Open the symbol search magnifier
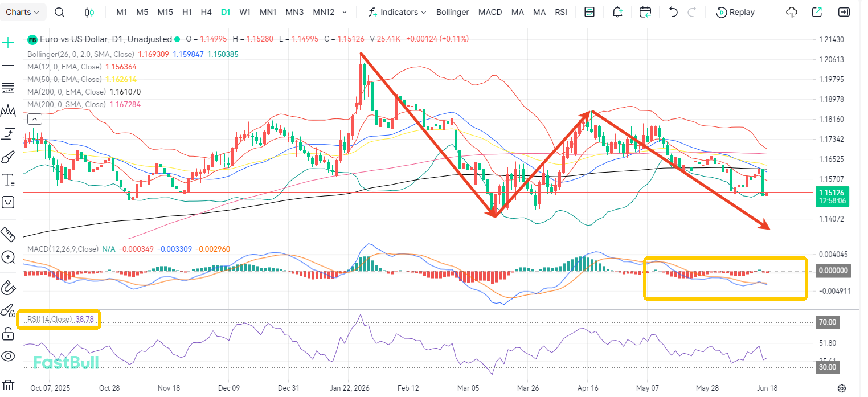The image size is (868, 397). (x=60, y=12)
